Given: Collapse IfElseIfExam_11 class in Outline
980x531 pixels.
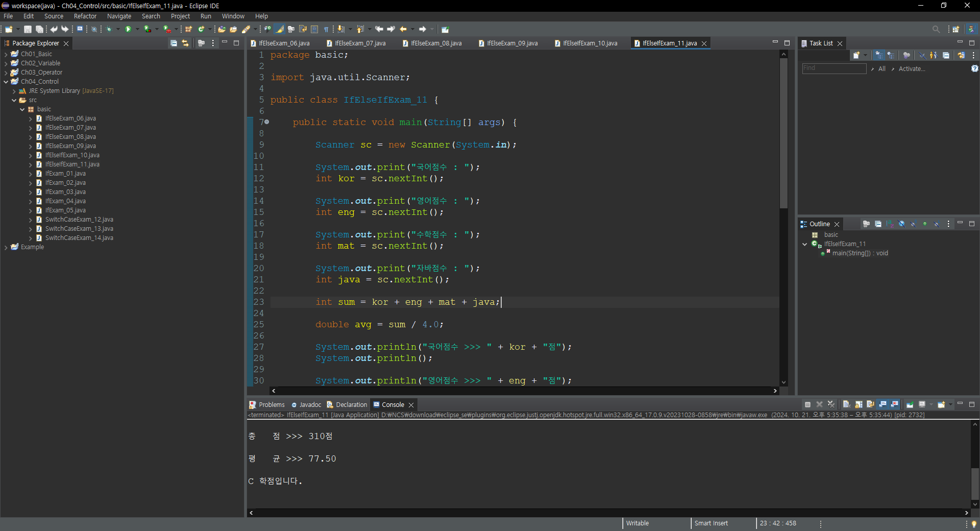Looking at the screenshot, I should coord(805,244).
